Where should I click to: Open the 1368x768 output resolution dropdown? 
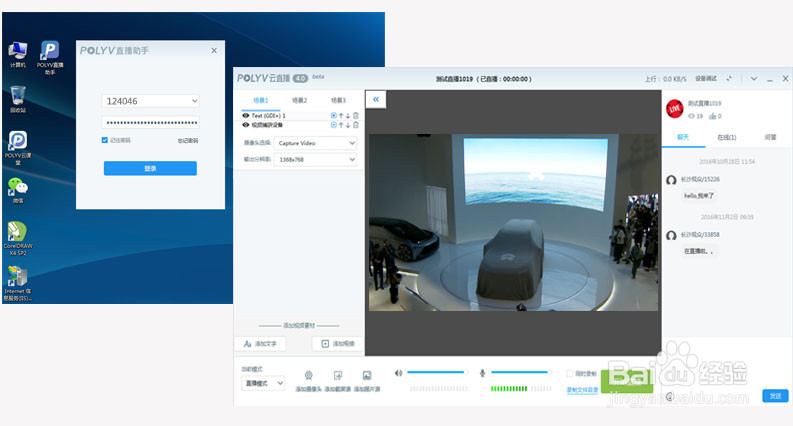(315, 160)
